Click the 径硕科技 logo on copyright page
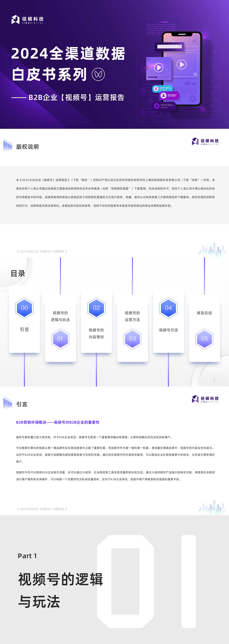229x644 pixels. (x=205, y=141)
